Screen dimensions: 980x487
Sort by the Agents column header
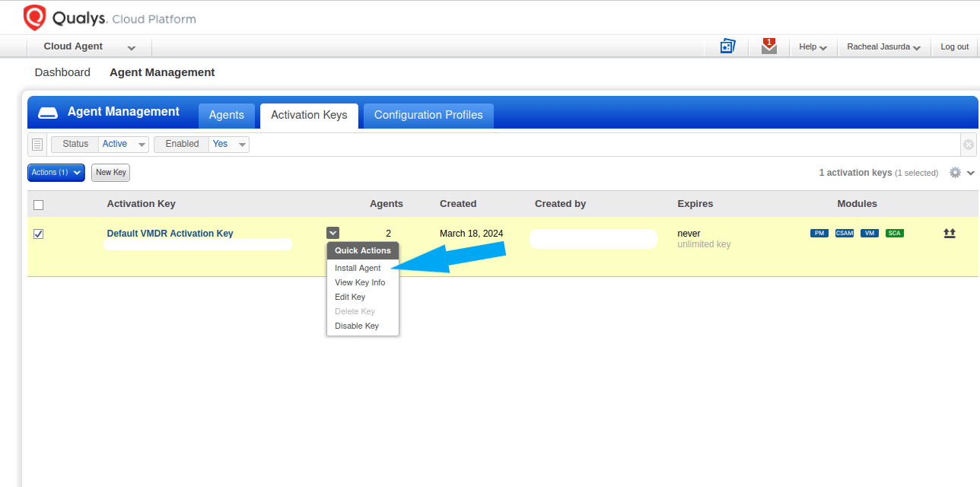pyautogui.click(x=387, y=204)
